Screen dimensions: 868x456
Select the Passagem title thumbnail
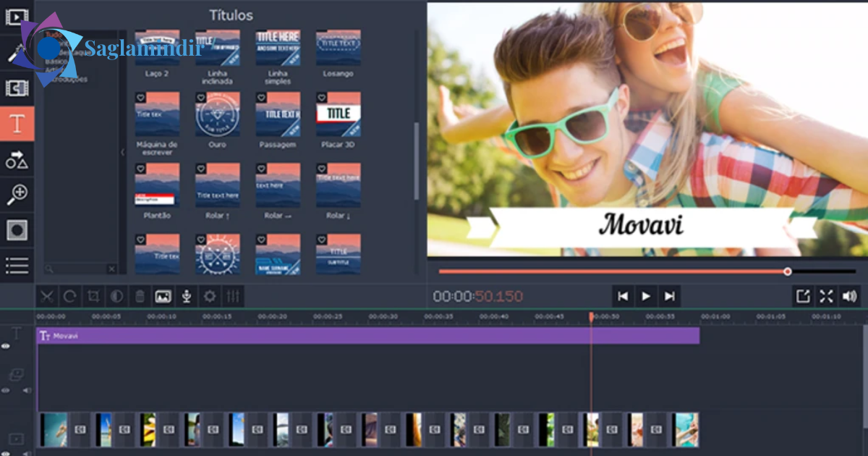click(x=278, y=114)
